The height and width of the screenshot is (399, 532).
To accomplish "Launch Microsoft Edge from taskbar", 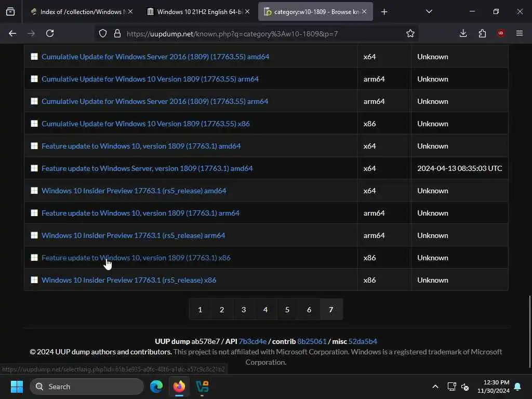I will [x=156, y=387].
